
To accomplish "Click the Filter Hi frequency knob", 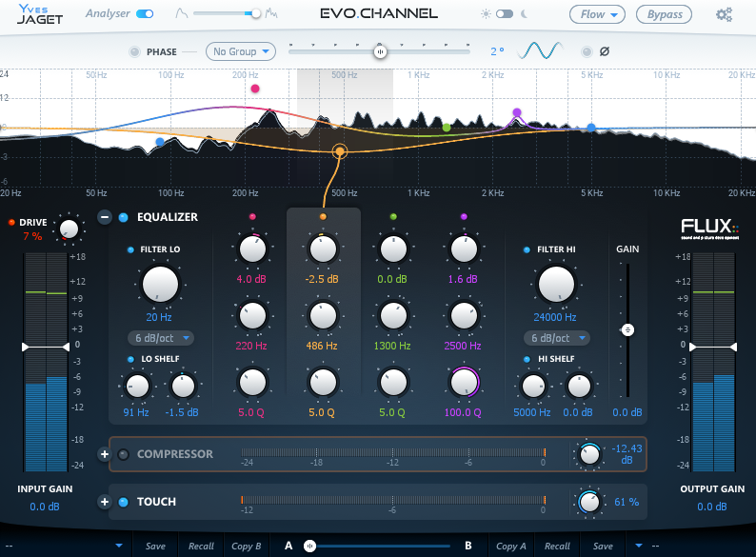I will 556,284.
